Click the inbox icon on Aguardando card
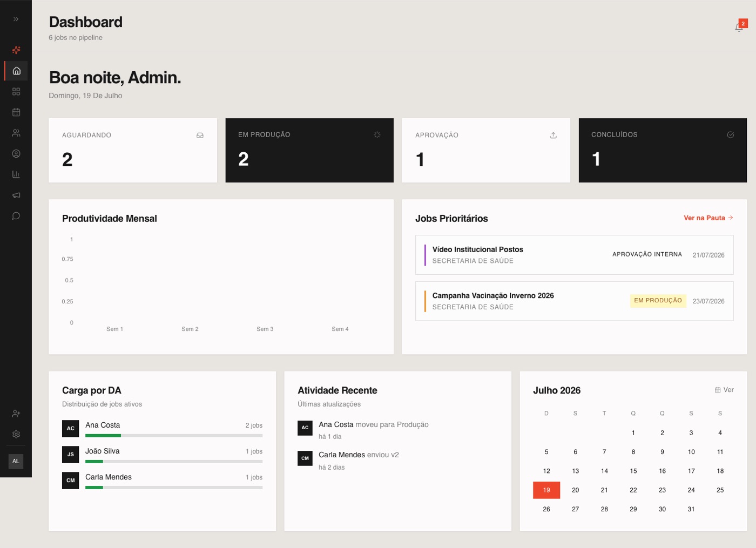This screenshot has width=756, height=548. pos(200,136)
